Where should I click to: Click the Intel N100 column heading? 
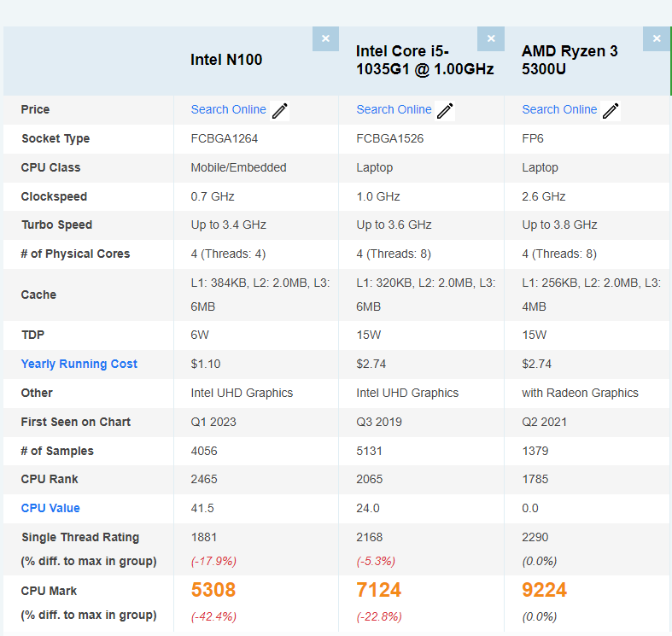tap(226, 60)
